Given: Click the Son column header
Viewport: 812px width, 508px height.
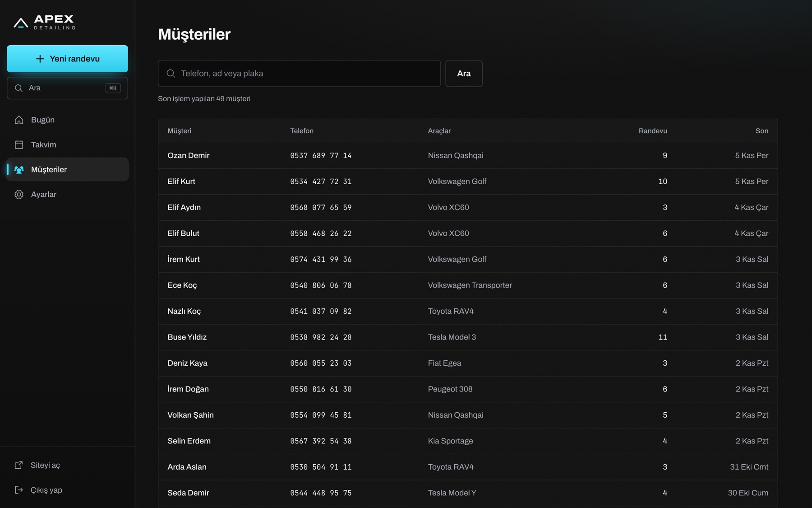Looking at the screenshot, I should (762, 131).
